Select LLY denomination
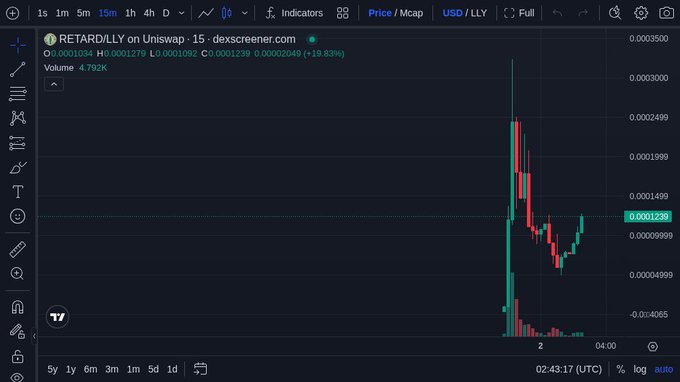680x382 pixels. coord(479,13)
